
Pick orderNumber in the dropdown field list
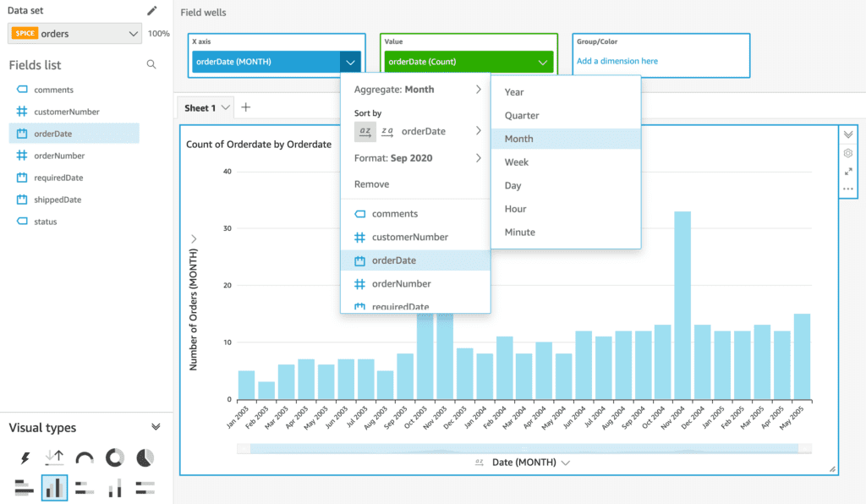tap(415, 284)
